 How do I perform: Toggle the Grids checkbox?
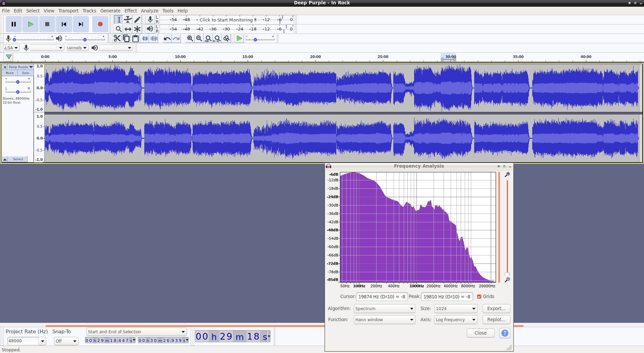pyautogui.click(x=479, y=297)
